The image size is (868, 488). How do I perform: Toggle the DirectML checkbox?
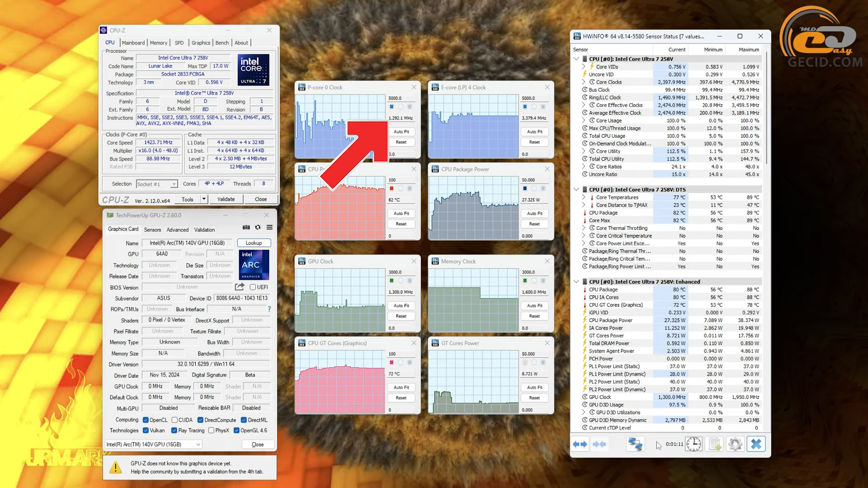[x=244, y=420]
